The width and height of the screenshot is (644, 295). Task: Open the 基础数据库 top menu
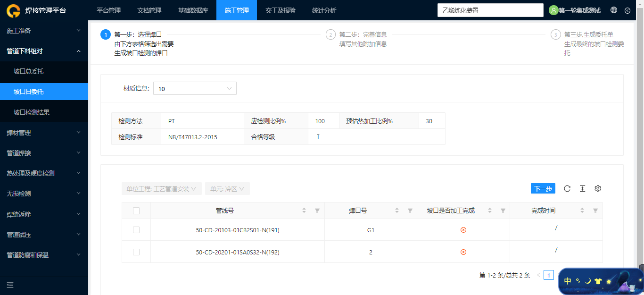tap(193, 10)
